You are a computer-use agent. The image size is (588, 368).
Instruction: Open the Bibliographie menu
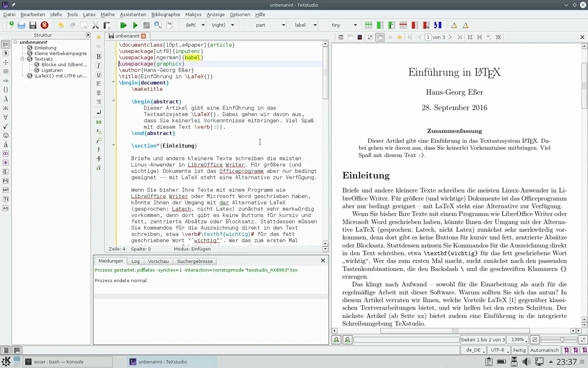coord(166,14)
